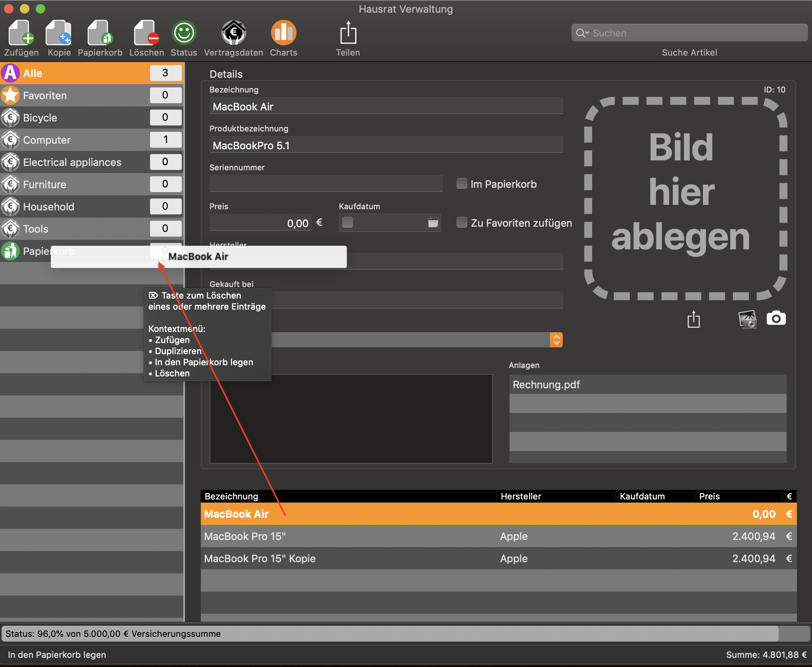The image size is (812, 667).
Task: Click the Summe 4.801,88 € total
Action: click(766, 655)
